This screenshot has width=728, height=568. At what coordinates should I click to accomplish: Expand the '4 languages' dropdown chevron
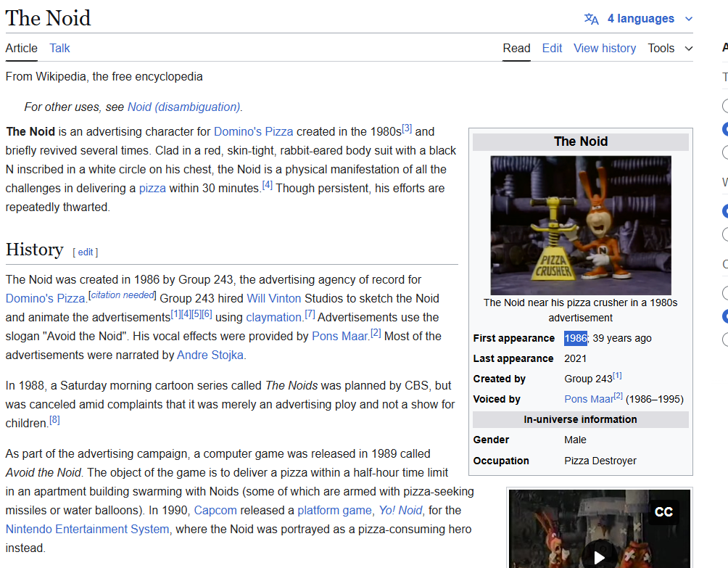(689, 19)
